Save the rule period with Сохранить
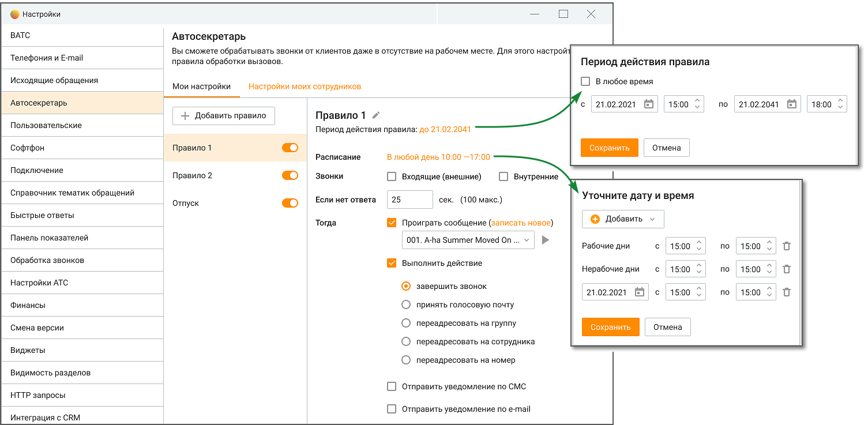The width and height of the screenshot is (868, 425). tap(610, 148)
